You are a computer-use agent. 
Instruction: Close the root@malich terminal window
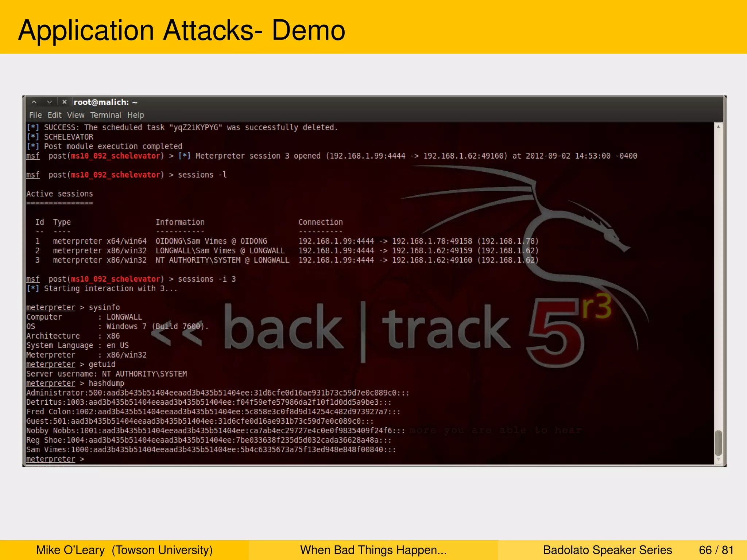pos(65,102)
